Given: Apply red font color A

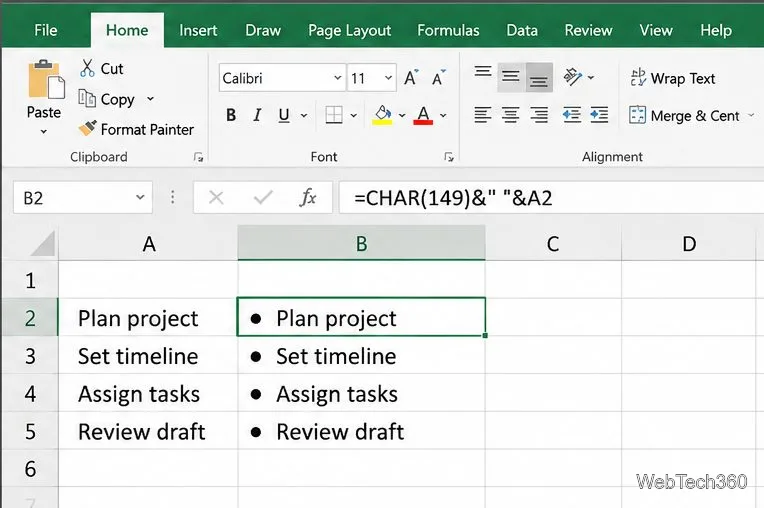Looking at the screenshot, I should 423,115.
